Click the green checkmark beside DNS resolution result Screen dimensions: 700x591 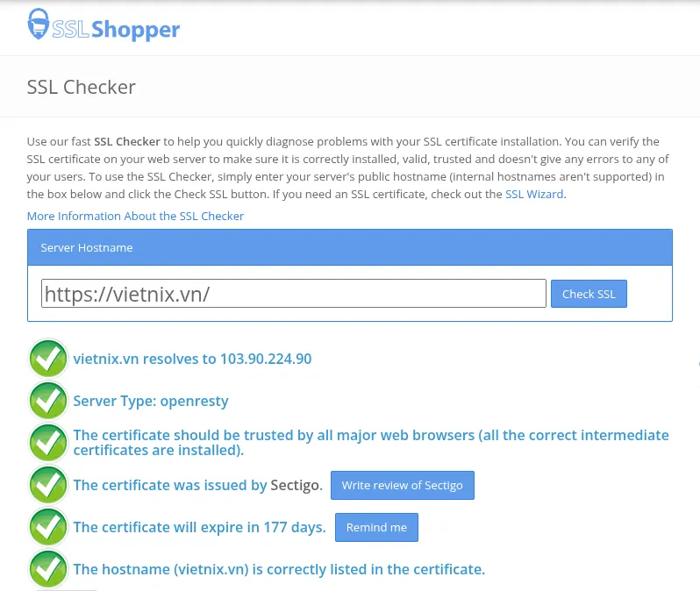(x=48, y=359)
